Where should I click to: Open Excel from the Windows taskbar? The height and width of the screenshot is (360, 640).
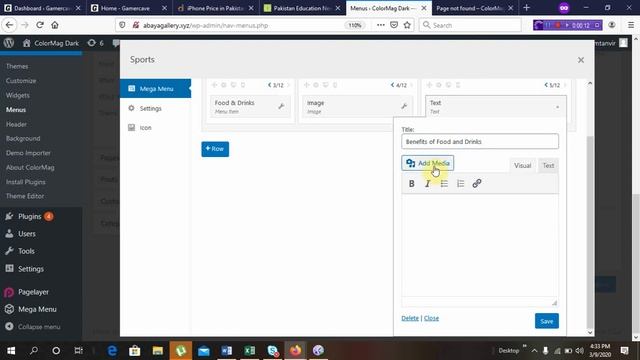(x=249, y=351)
